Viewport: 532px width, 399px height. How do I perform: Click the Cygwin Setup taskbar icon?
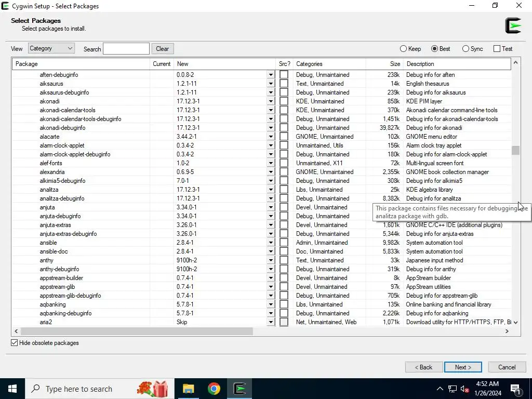[240, 389]
